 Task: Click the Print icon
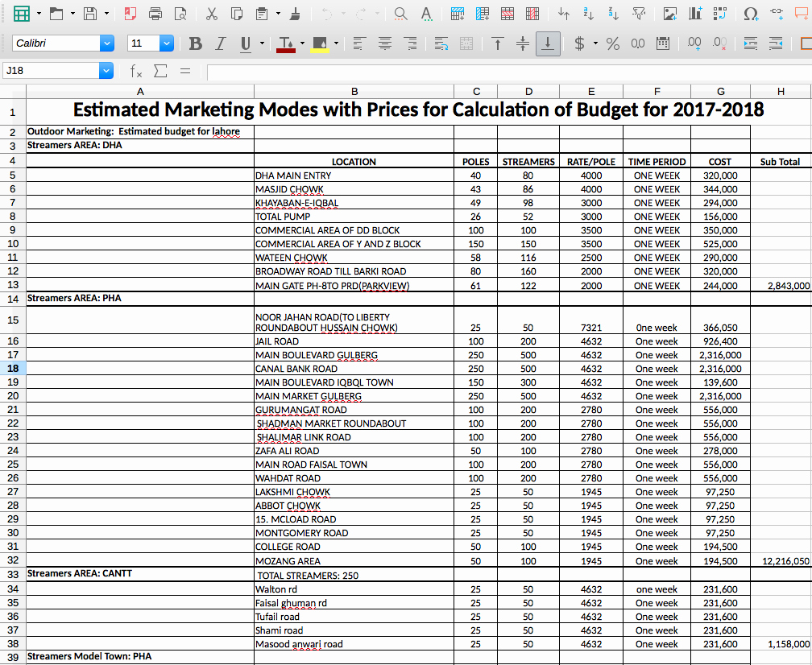[155, 14]
